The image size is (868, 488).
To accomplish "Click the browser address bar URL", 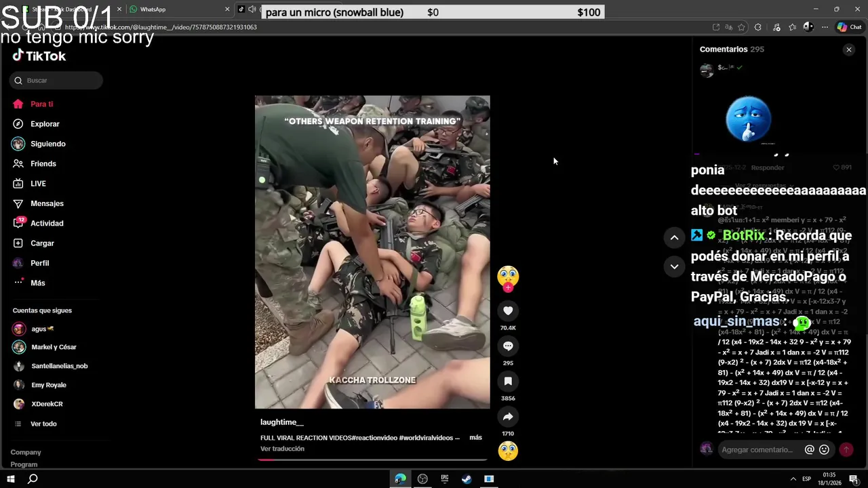I will [161, 27].
